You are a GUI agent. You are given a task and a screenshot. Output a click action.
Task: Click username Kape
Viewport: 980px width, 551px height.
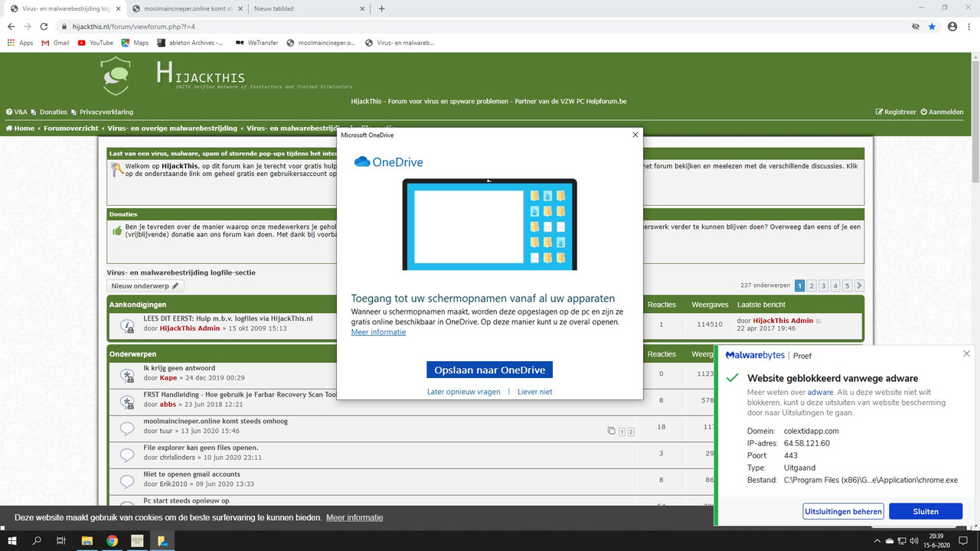pos(168,378)
